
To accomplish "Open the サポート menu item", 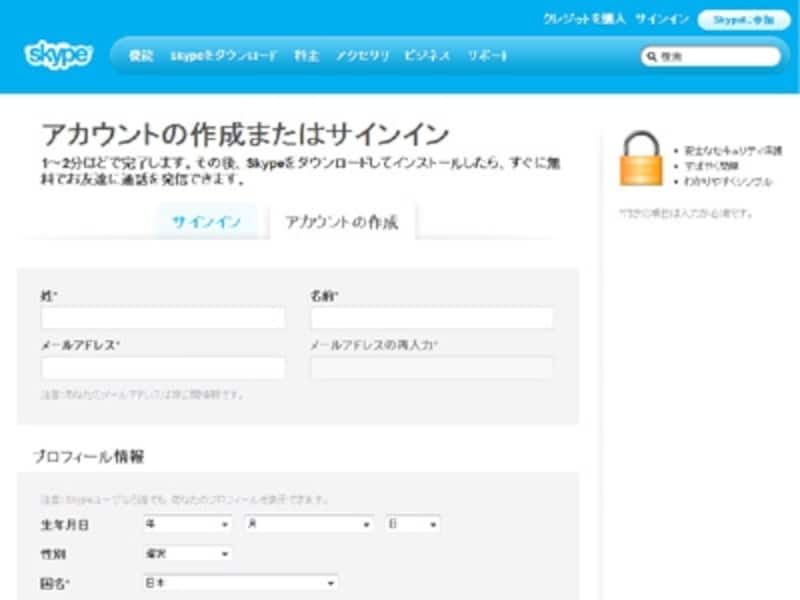I will click(x=487, y=56).
